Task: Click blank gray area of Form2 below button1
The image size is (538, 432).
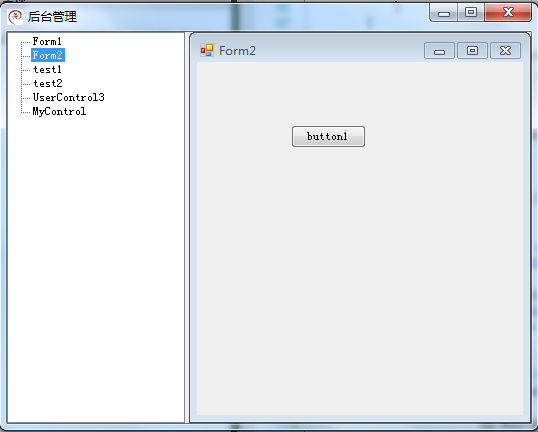Action: click(360, 275)
